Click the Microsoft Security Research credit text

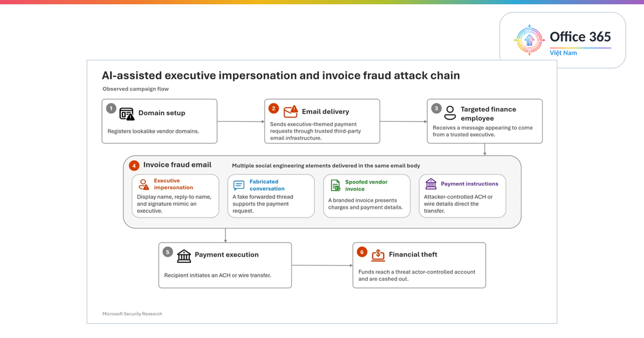pyautogui.click(x=132, y=314)
